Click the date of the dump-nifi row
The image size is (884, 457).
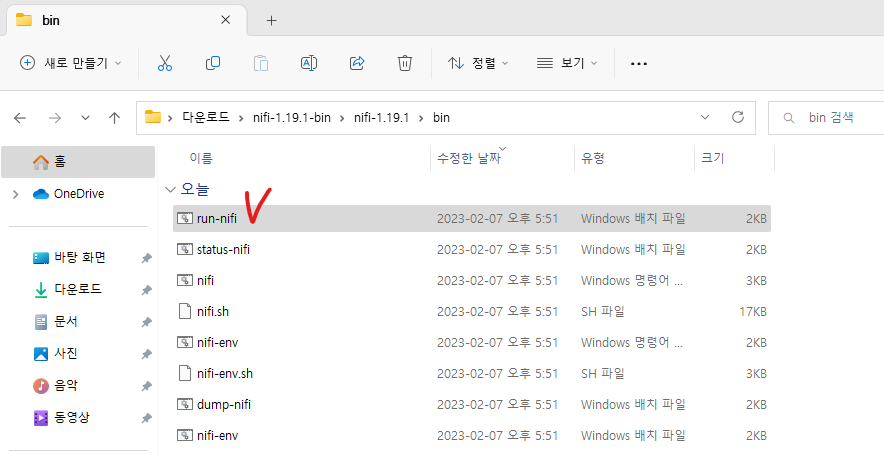coord(497,404)
